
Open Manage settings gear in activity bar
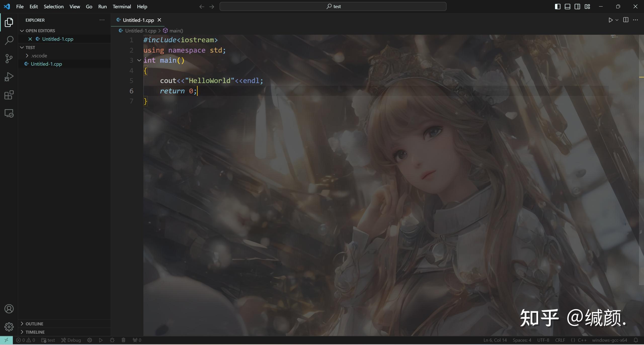click(9, 327)
